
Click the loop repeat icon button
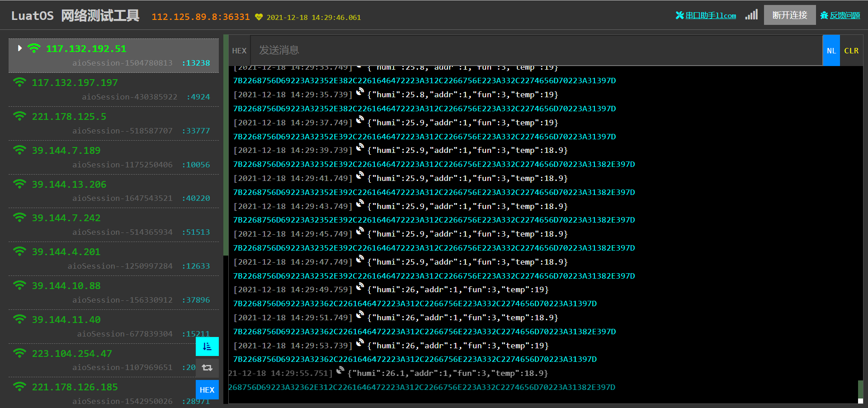(x=207, y=368)
